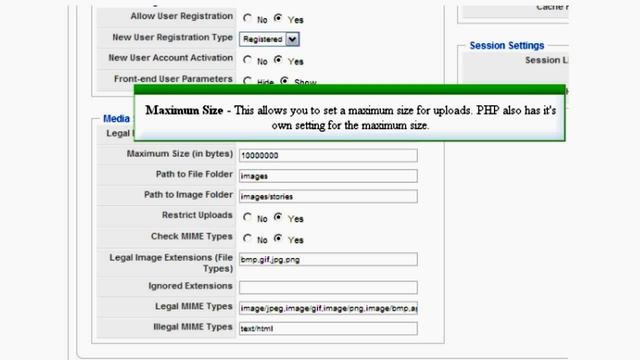
Task: Click the Check MIME Types label
Action: pyautogui.click(x=191, y=236)
